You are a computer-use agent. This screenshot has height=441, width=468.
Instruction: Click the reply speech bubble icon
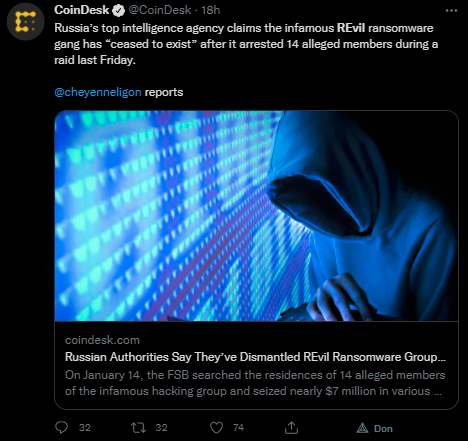coord(61,427)
